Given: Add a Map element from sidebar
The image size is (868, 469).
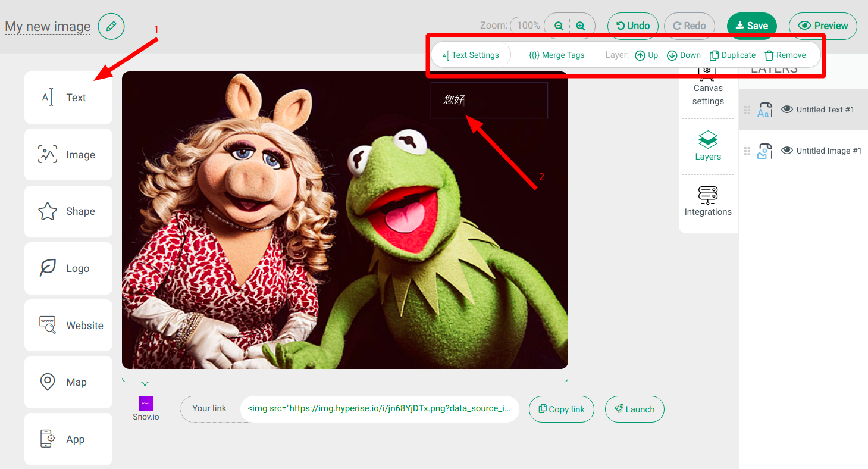Looking at the screenshot, I should [x=68, y=382].
